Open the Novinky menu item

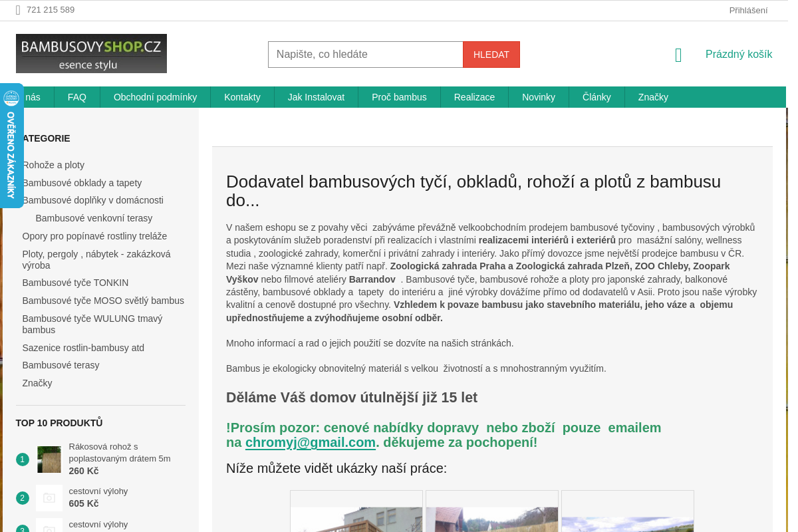539,97
